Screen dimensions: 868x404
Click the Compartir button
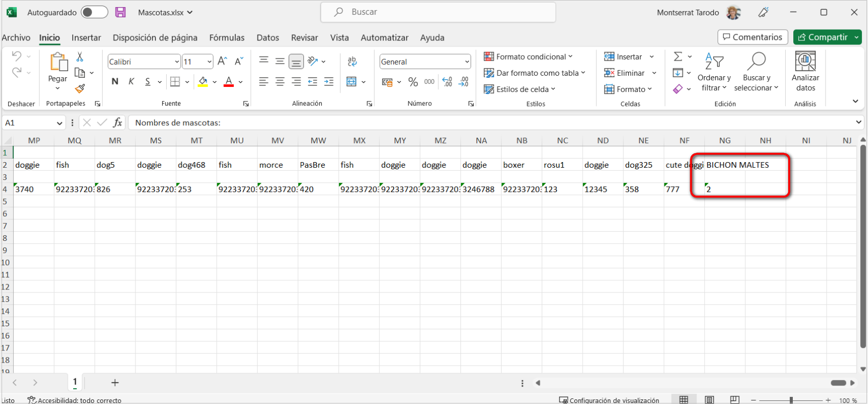pos(823,37)
